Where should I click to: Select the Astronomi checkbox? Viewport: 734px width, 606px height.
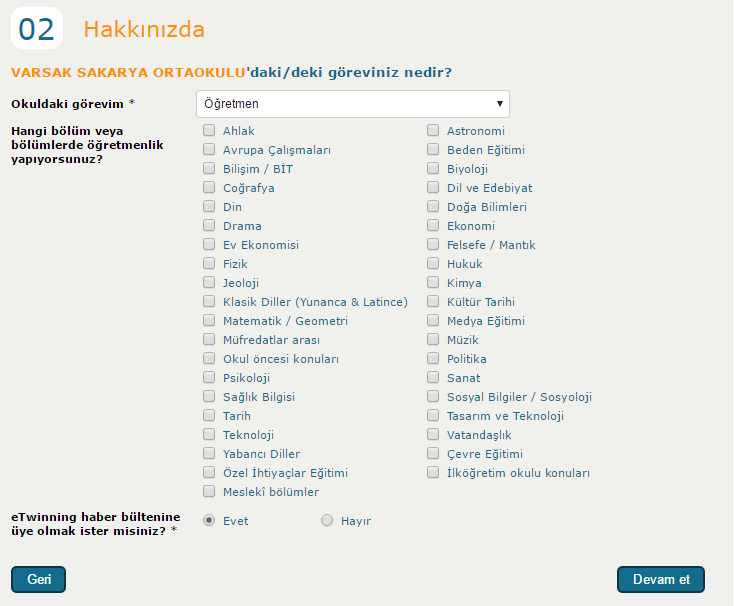[433, 131]
